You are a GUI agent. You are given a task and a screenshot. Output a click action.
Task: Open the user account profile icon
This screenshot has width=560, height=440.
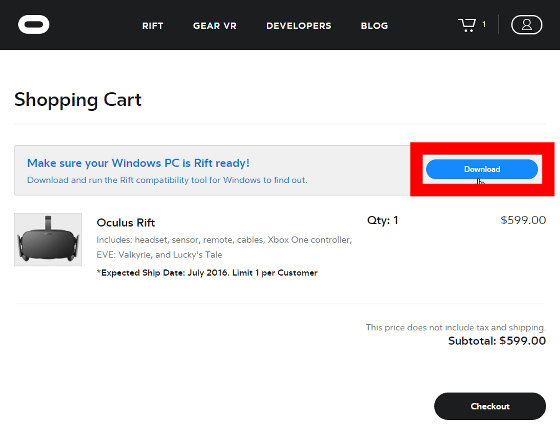coord(526,25)
